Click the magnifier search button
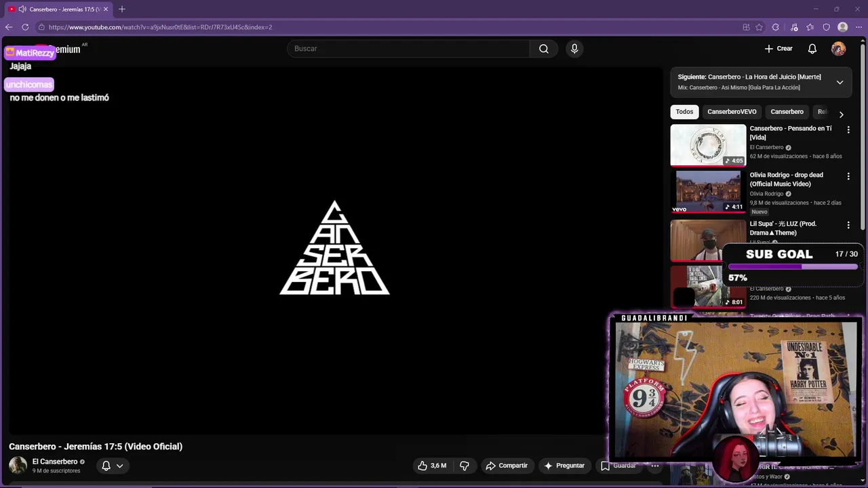 [x=544, y=49]
